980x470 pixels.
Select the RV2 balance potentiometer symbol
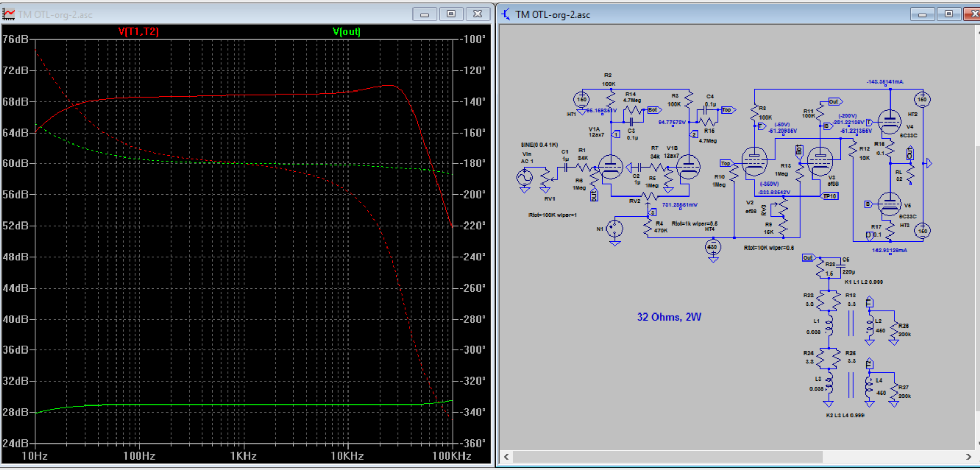(x=649, y=197)
